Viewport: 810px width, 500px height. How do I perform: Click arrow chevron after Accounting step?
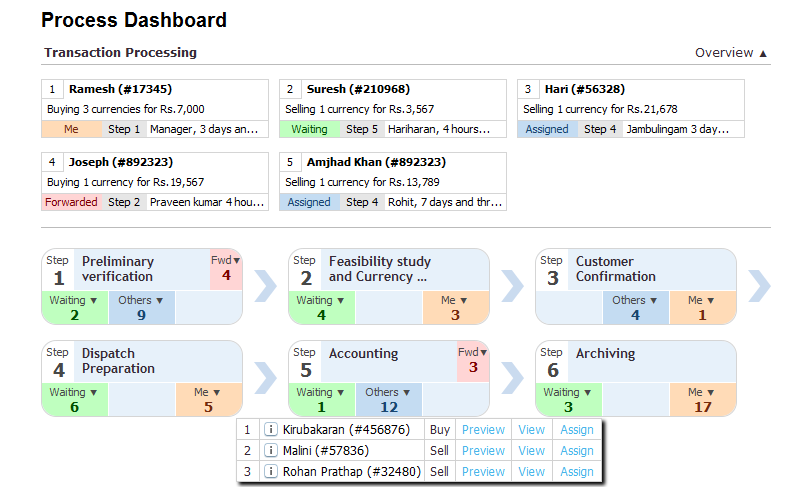coord(512,378)
